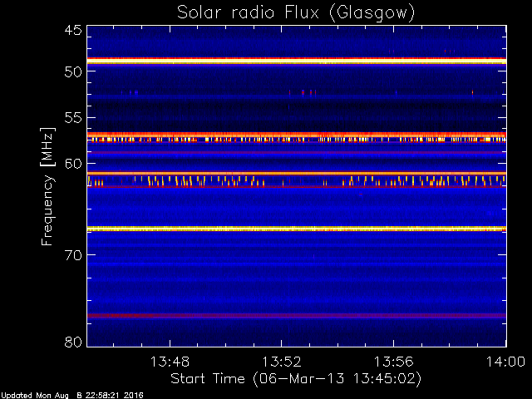Image resolution: width=532 pixels, height=399 pixels.
Task: Click the 60 frequency tick label
Action: tap(73, 164)
